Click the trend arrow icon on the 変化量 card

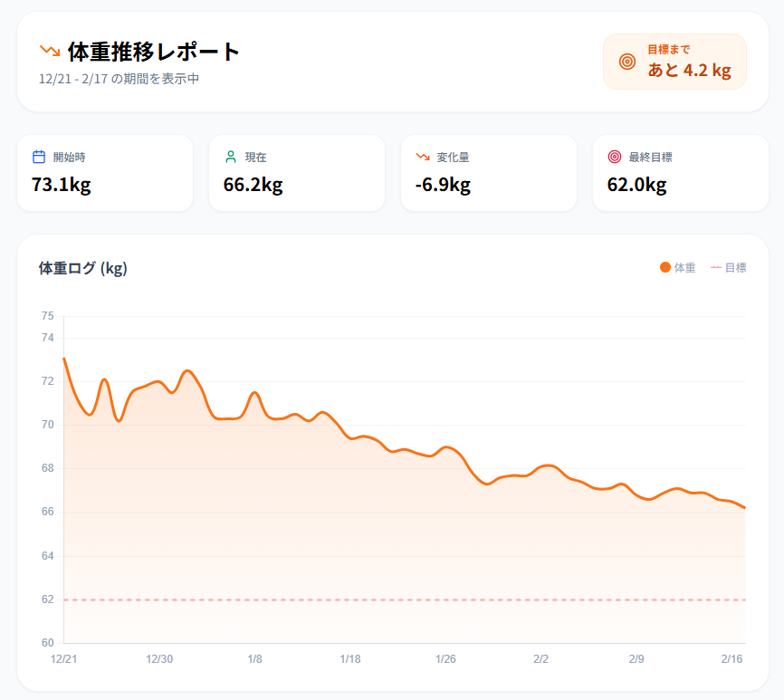pos(421,156)
